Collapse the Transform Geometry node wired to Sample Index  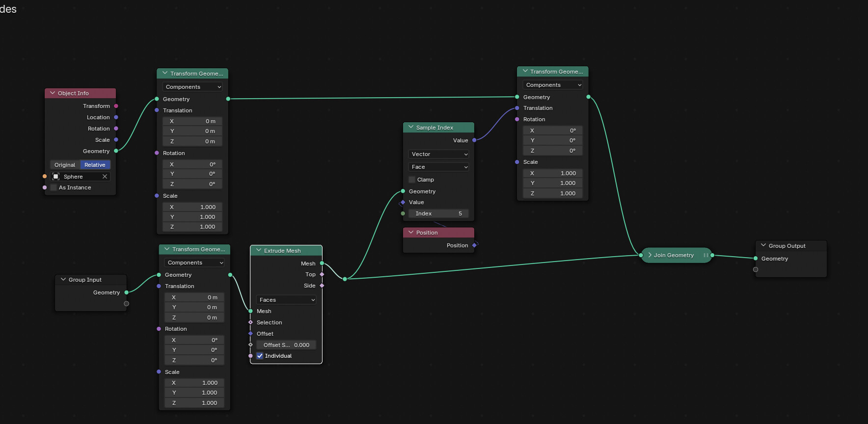[525, 71]
